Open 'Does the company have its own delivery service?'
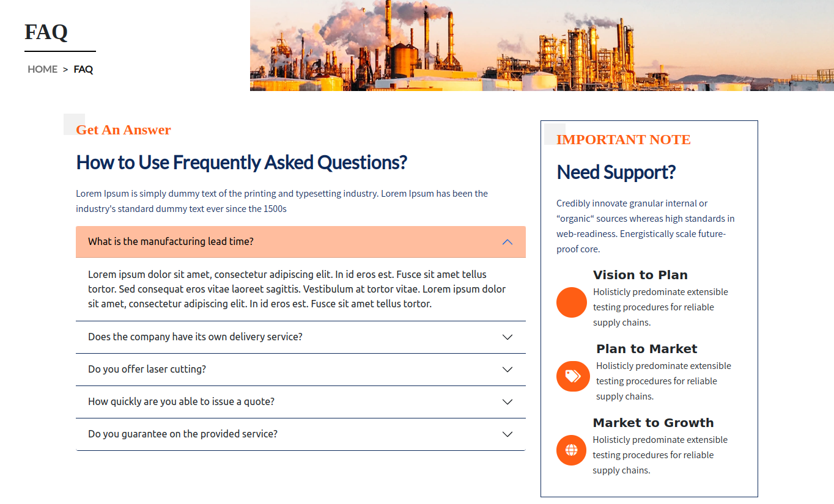This screenshot has width=834, height=504. (195, 337)
